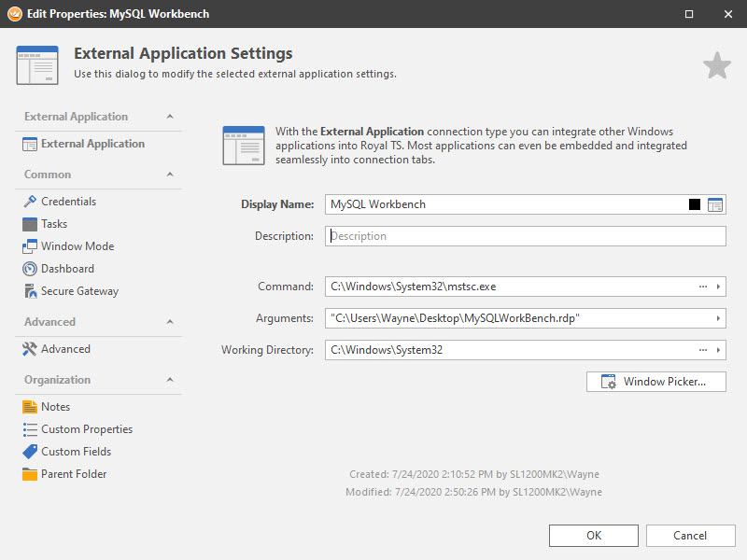This screenshot has height=560, width=747.
Task: Click the Window Picker button
Action: click(655, 382)
